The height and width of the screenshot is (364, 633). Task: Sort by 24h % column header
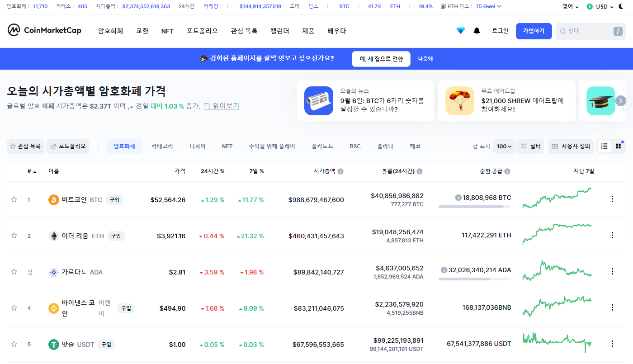pos(213,171)
